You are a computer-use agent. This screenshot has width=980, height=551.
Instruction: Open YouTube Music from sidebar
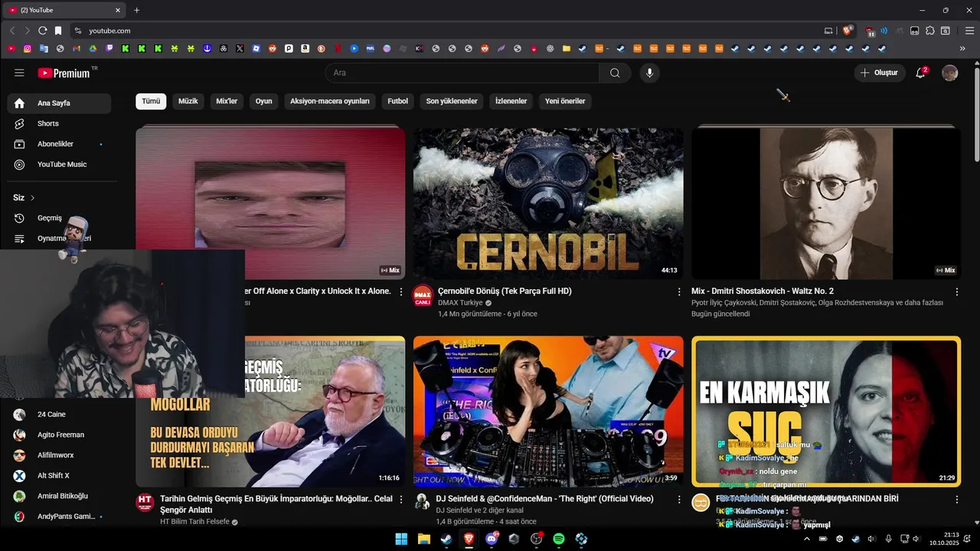click(x=59, y=165)
